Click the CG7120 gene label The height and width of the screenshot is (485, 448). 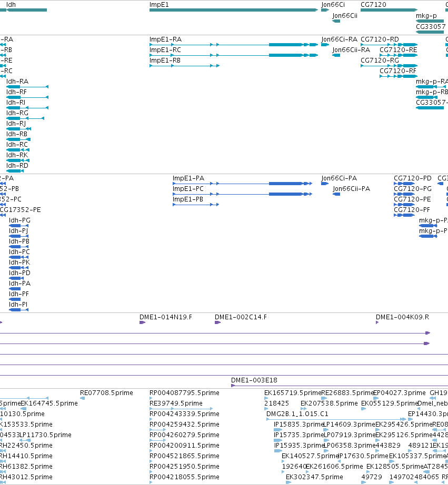(x=373, y=5)
